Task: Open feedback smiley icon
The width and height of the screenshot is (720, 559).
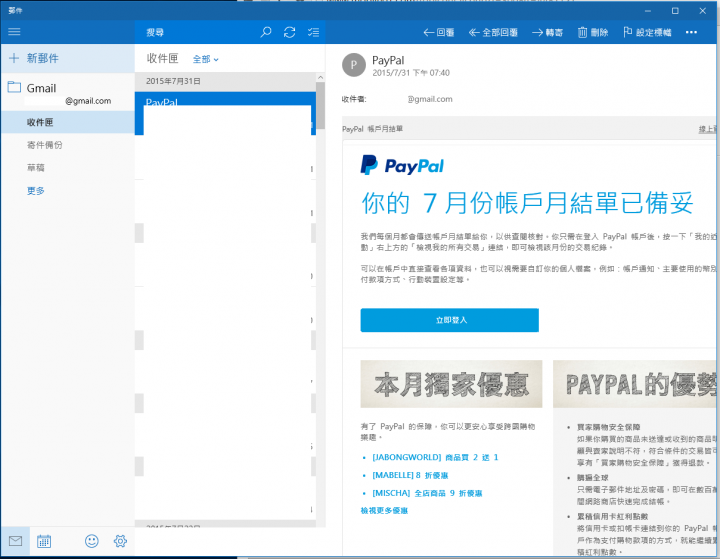Action: tap(92, 541)
